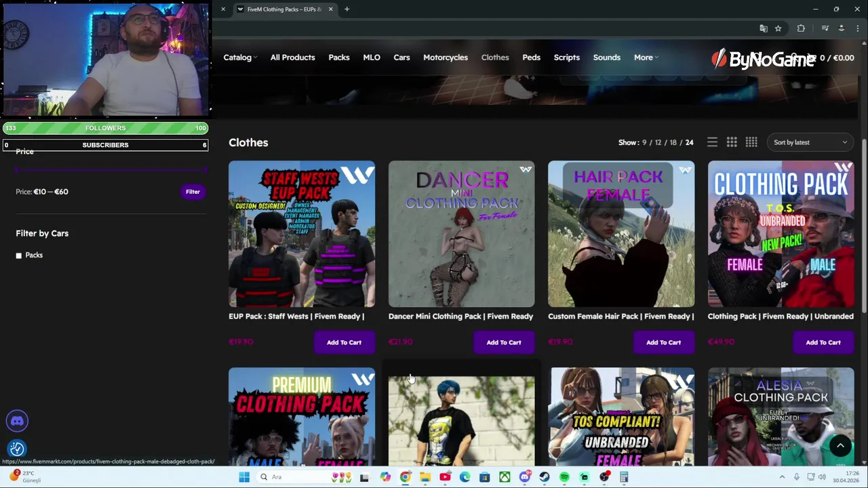Image resolution: width=868 pixels, height=488 pixels.
Task: Open Microsoft Edge from the taskbar
Action: 465,477
